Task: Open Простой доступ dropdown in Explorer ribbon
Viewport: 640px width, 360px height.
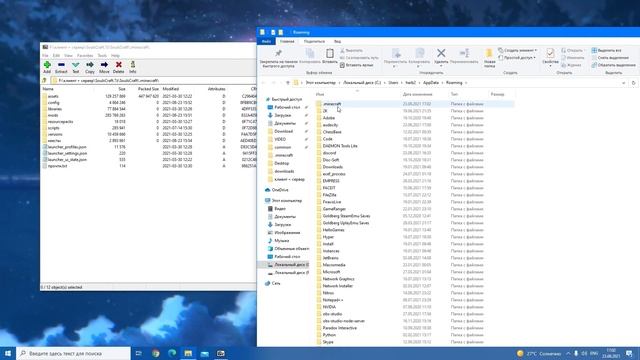Action: pos(516,58)
